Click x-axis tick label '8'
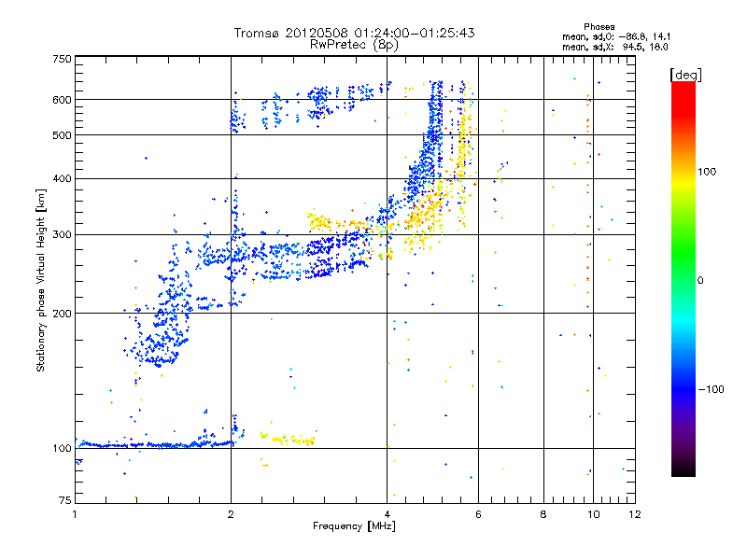Viewport: 747px width, 560px height. pyautogui.click(x=543, y=514)
